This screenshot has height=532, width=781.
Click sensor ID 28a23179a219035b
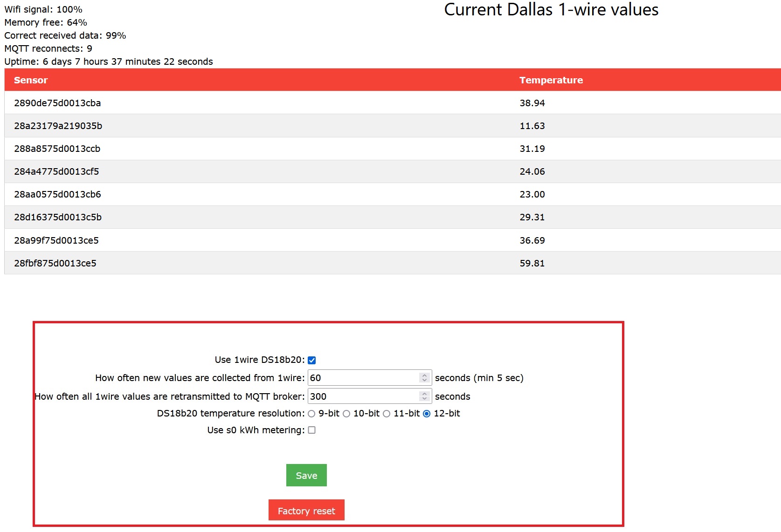pyautogui.click(x=58, y=126)
